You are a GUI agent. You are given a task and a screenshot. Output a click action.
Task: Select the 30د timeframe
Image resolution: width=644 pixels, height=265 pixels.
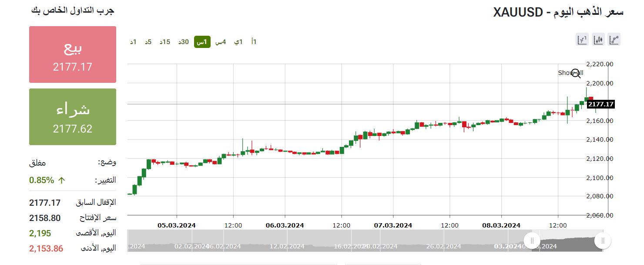184,42
